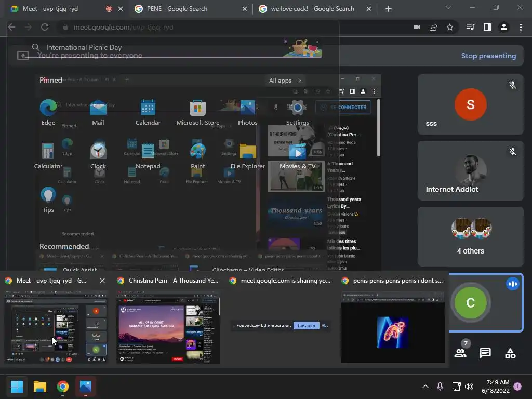The image size is (532, 399).
Task: Open the Tips pinned app
Action: [48, 200]
